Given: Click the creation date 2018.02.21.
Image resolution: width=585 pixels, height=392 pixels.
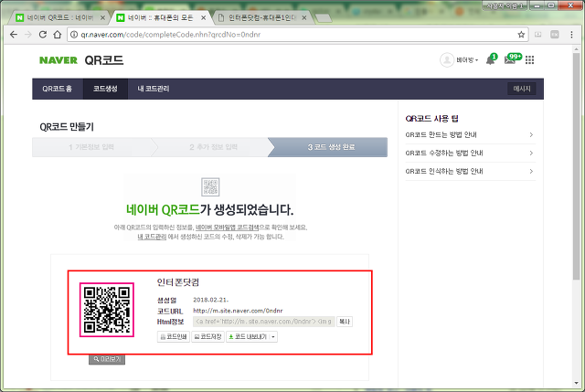Looking at the screenshot, I should [211, 300].
